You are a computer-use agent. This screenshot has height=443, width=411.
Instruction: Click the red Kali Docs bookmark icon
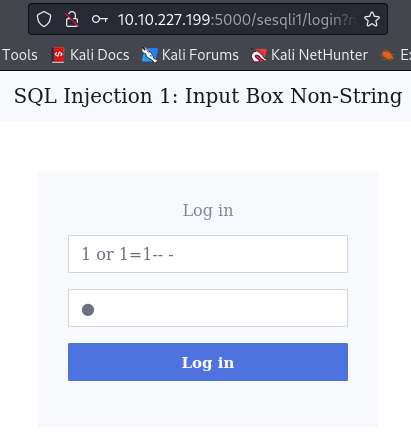point(58,55)
